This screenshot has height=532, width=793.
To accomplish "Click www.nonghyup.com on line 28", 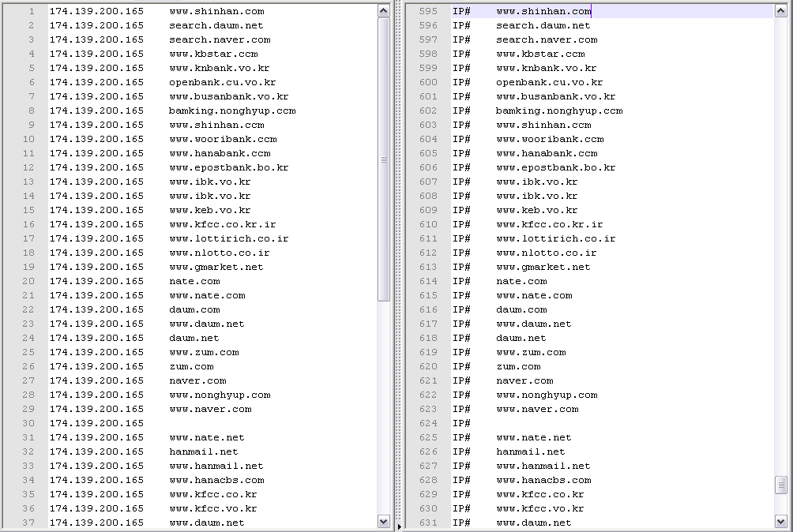I will 220,395.
